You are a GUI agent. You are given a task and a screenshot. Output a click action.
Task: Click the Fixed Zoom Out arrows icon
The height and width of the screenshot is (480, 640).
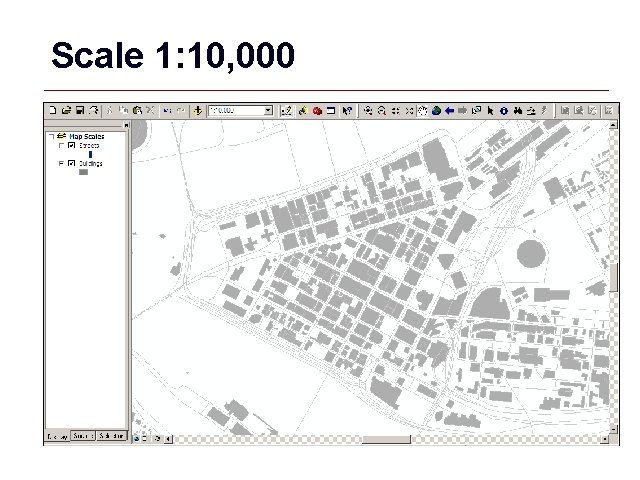pyautogui.click(x=409, y=111)
